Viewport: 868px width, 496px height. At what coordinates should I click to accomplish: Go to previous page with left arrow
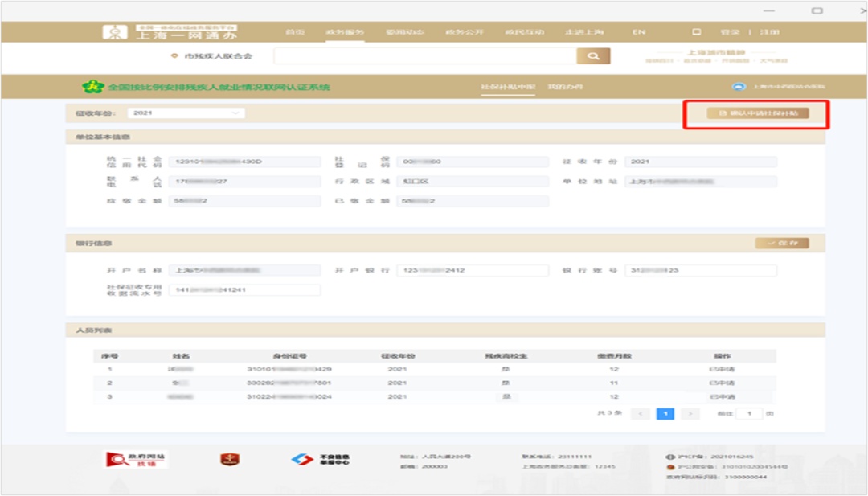641,414
